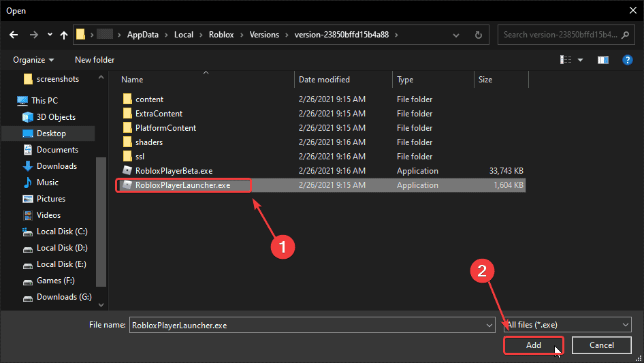Select 3D Objects in navigation pane
644x363 pixels.
56,117
